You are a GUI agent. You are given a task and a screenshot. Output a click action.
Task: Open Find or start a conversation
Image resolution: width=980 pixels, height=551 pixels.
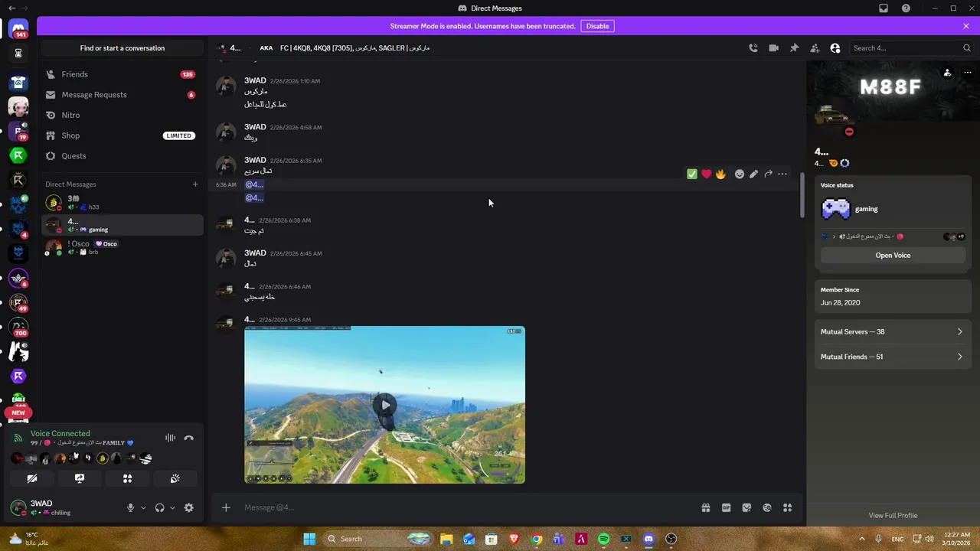tap(122, 47)
